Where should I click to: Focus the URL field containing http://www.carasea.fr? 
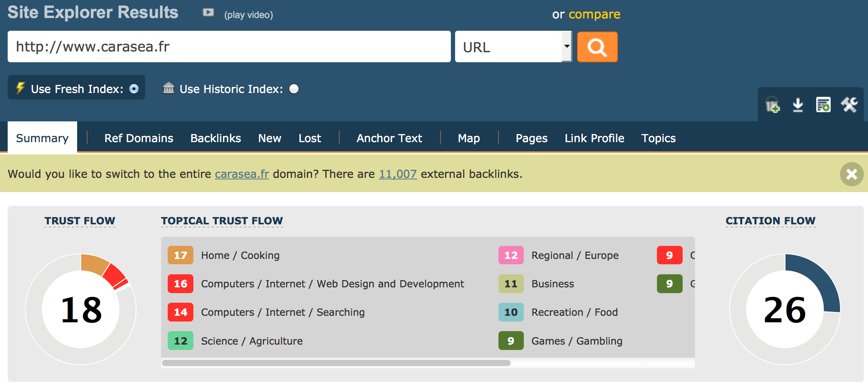pyautogui.click(x=229, y=46)
